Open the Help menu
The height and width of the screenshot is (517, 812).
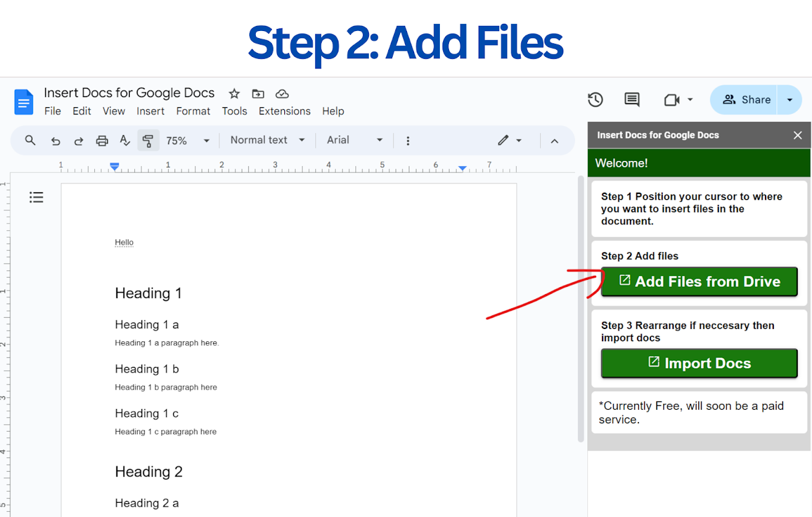coord(333,111)
